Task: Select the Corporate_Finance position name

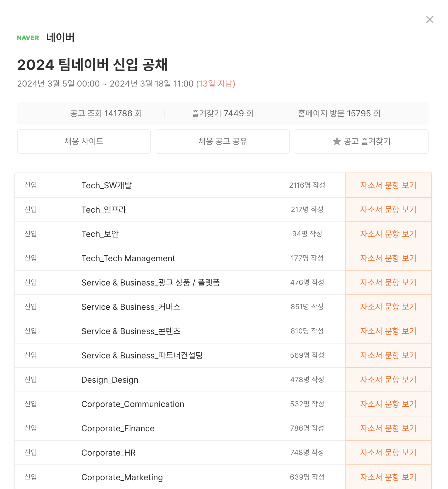Action: coord(118,428)
